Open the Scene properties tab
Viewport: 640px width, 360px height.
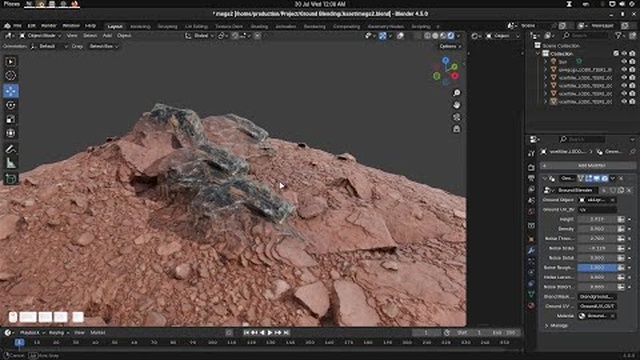pyautogui.click(x=531, y=200)
